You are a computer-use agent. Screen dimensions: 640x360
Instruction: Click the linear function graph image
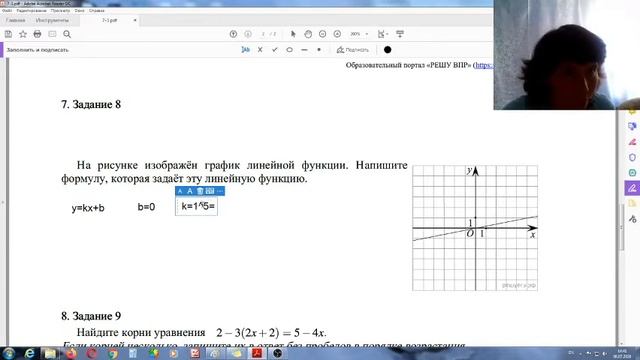point(475,228)
